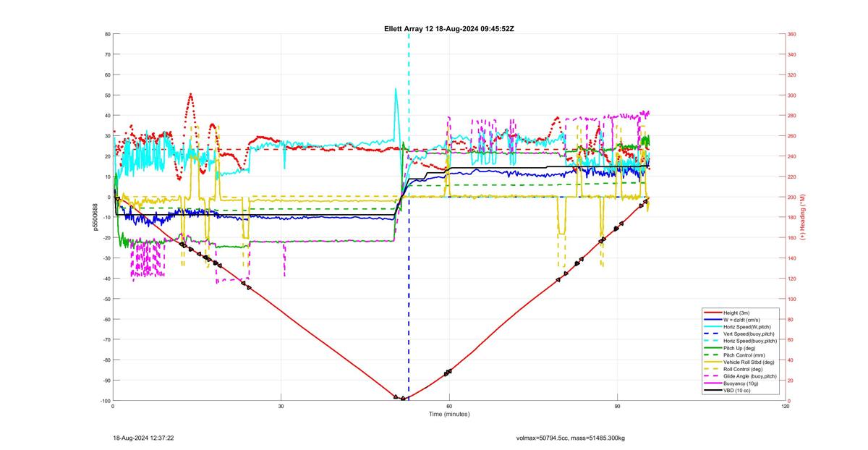868x450 pixels.
Task: Click the right heading axis tick '180'
Action: 792,217
